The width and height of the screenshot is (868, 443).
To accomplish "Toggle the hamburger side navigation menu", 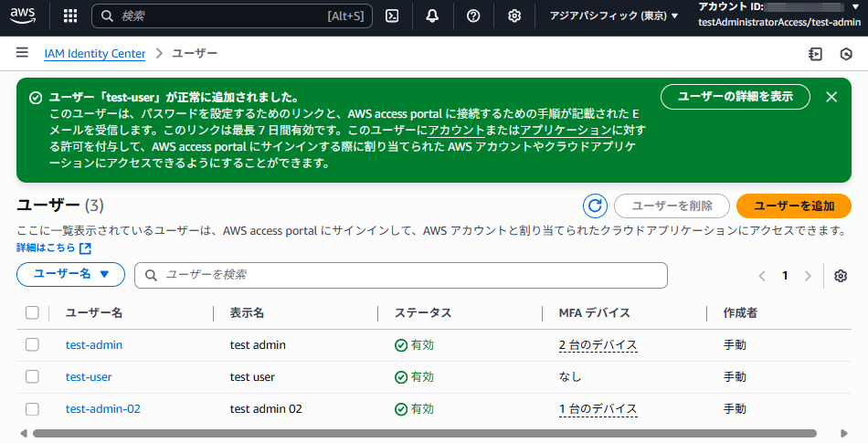I will click(x=22, y=53).
